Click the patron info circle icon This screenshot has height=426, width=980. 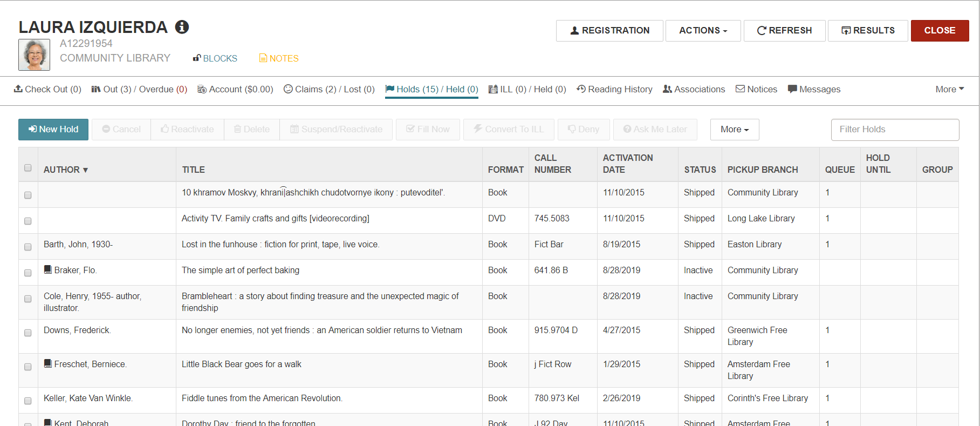[x=182, y=27]
